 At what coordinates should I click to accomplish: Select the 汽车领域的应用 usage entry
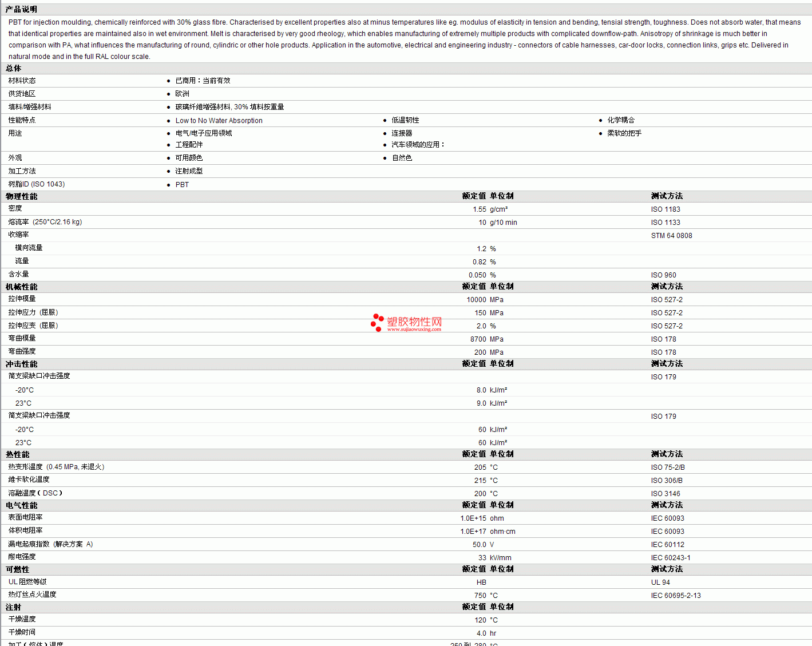[418, 145]
